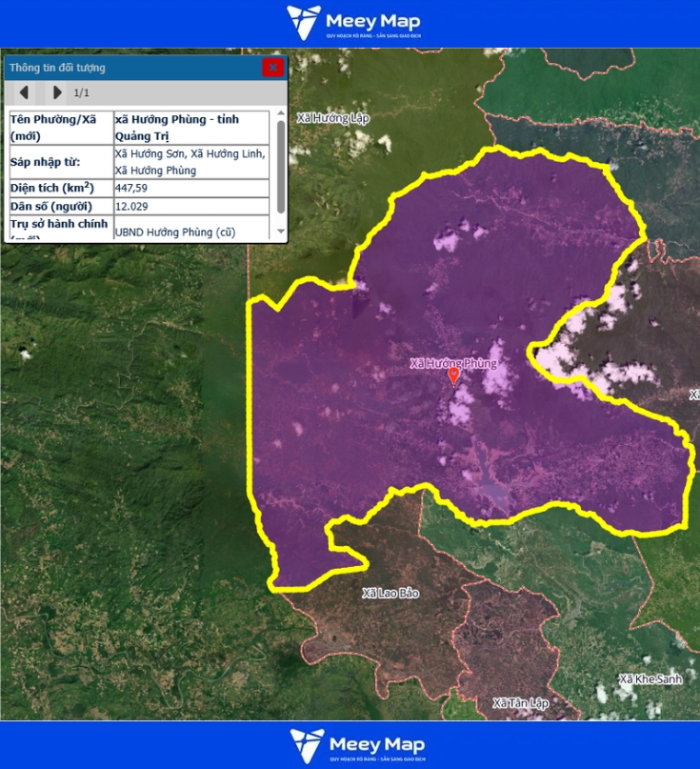The height and width of the screenshot is (769, 700).
Task: Go to next object with right arrow
Action: click(57, 92)
